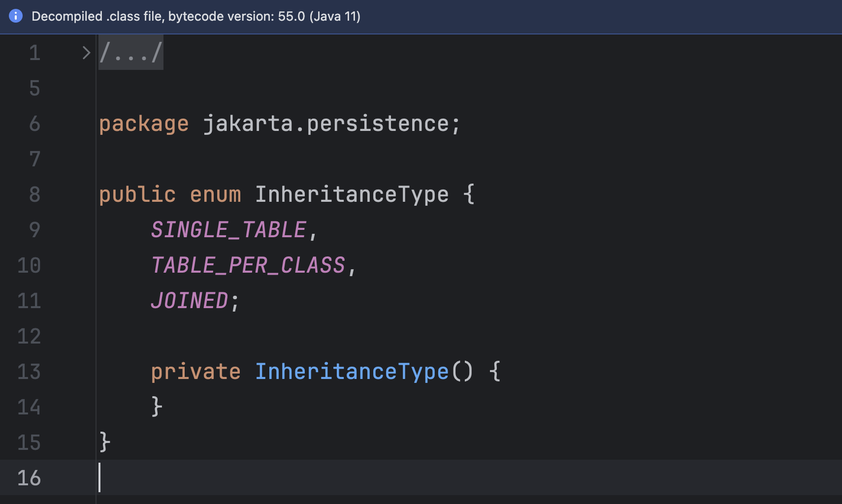Image resolution: width=842 pixels, height=504 pixels.
Task: Click the 'Decompiled .class file' banner text
Action: click(196, 16)
